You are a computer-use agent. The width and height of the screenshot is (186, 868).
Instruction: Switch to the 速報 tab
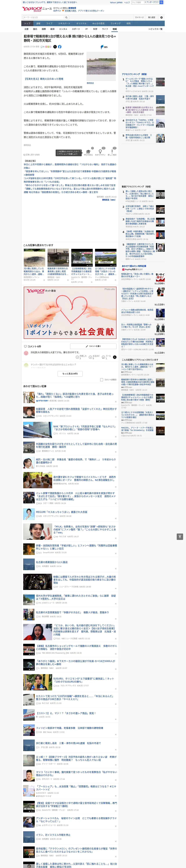coord(38,24)
